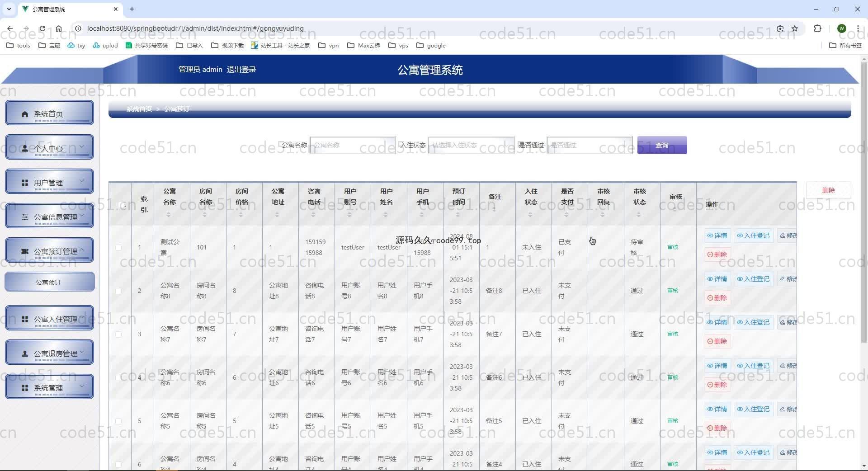Screen dimensions: 868x471
Task: Click 入住登记 for the 公寓名称7 row
Action: (x=754, y=322)
